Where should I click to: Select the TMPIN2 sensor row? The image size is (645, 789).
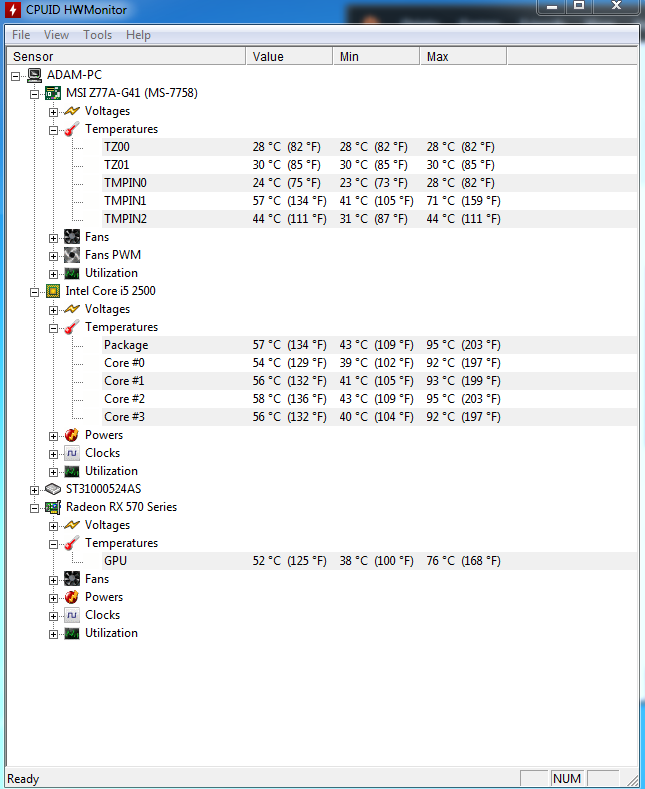tap(370, 219)
